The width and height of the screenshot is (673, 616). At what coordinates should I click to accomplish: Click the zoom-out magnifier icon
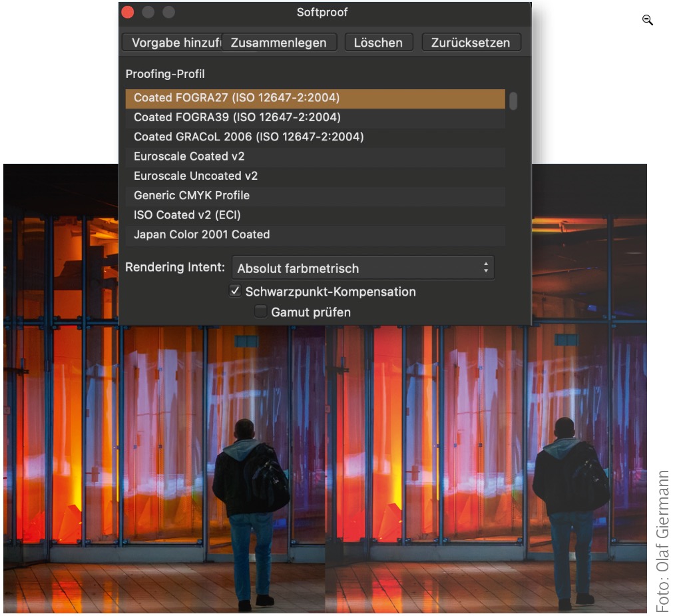(x=647, y=20)
